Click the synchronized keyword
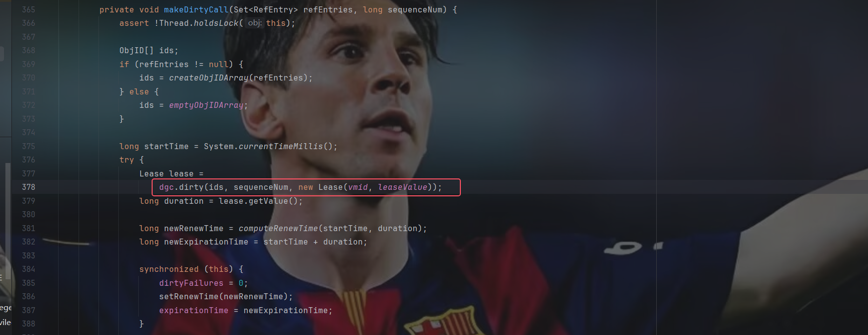Viewport: 868px width, 335px height. coord(169,269)
